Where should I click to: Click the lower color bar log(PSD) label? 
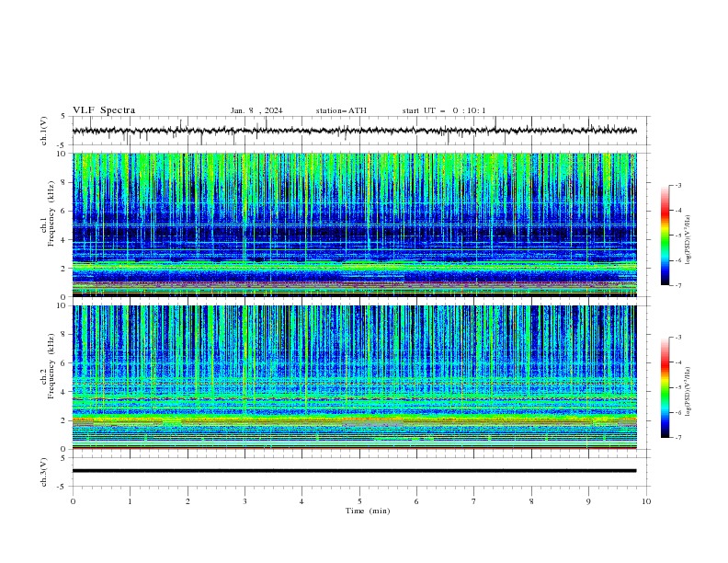coord(688,392)
